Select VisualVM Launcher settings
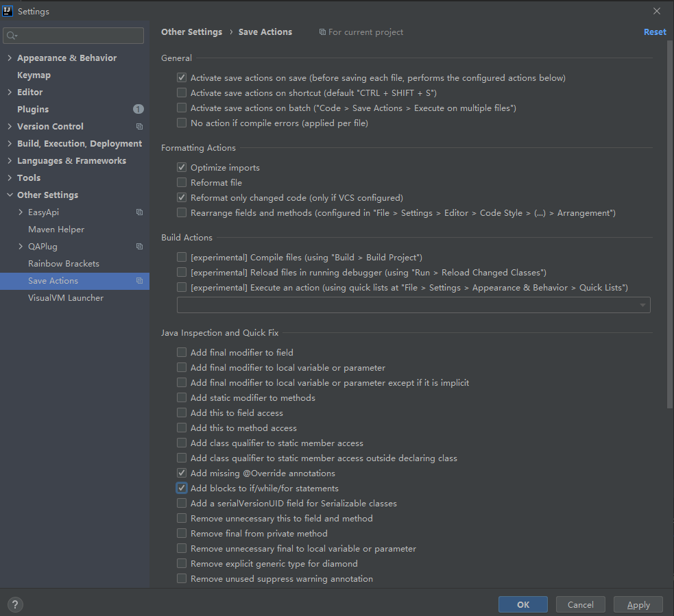Screen dimensions: 674x616 66,298
